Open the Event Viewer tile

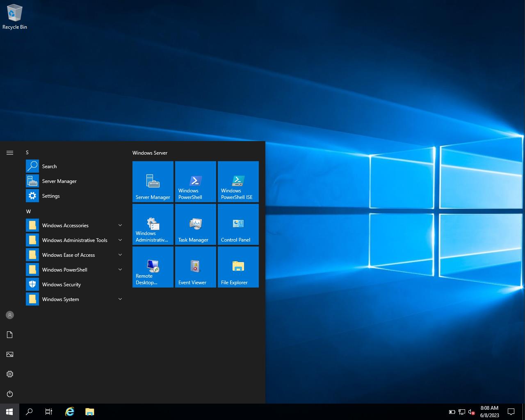[195, 267]
